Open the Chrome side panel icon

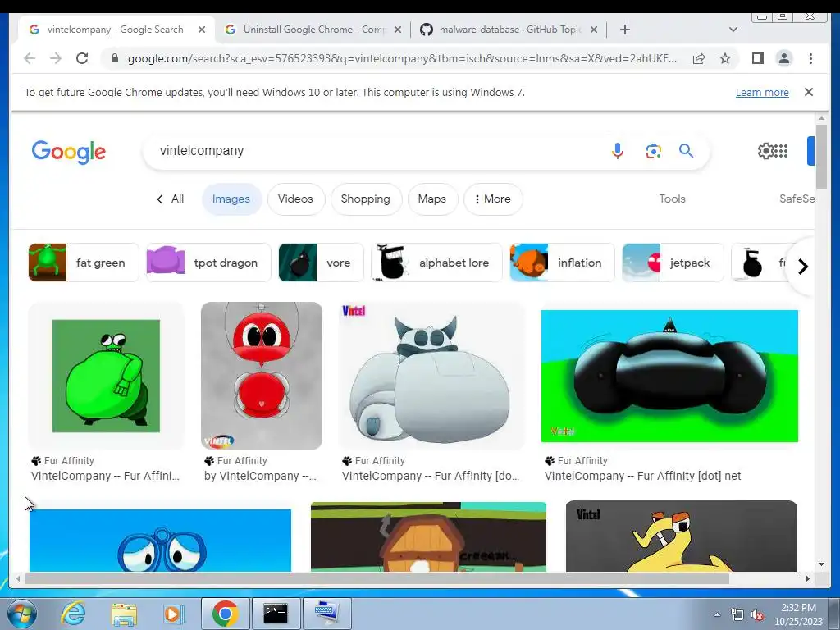(x=757, y=58)
